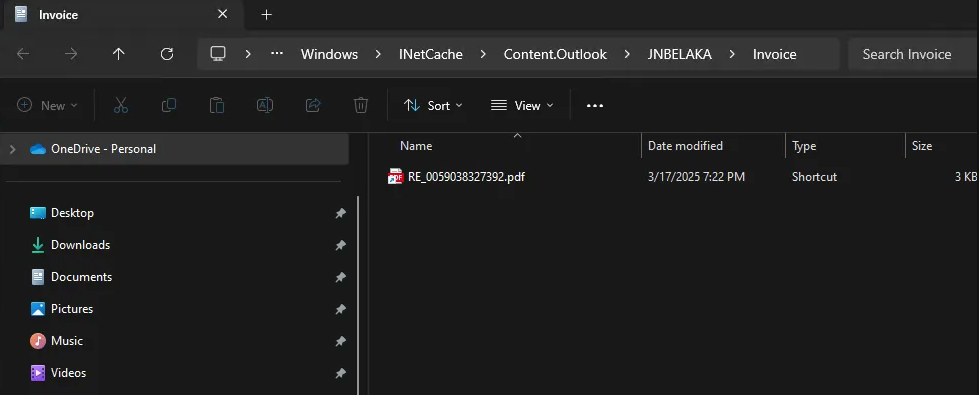The height and width of the screenshot is (395, 979).
Task: Open the hidden breadcrumb ellipsis in address bar
Action: click(x=277, y=54)
